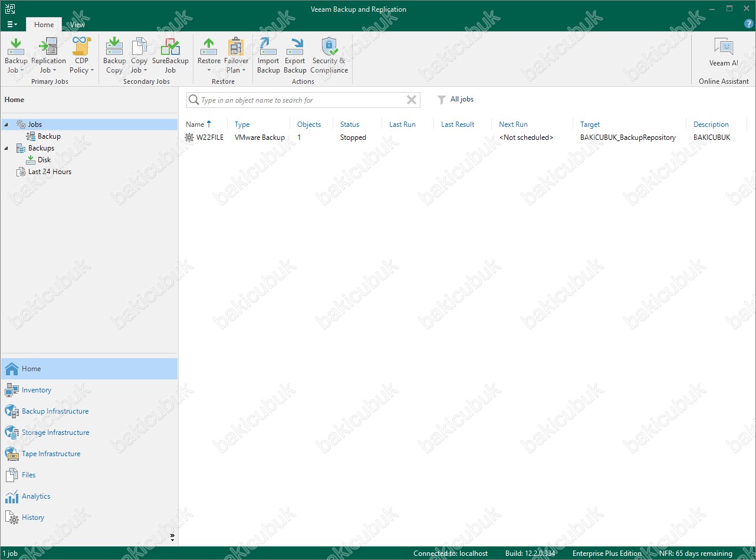Sort by the Last Run column header
This screenshot has width=756, height=560.
pyautogui.click(x=402, y=125)
